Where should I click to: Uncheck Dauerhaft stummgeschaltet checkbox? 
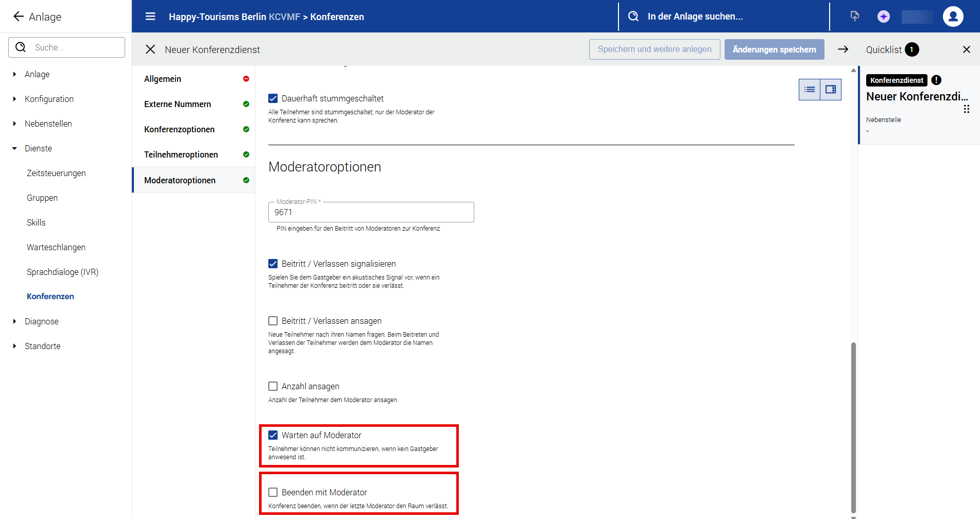[x=273, y=98]
